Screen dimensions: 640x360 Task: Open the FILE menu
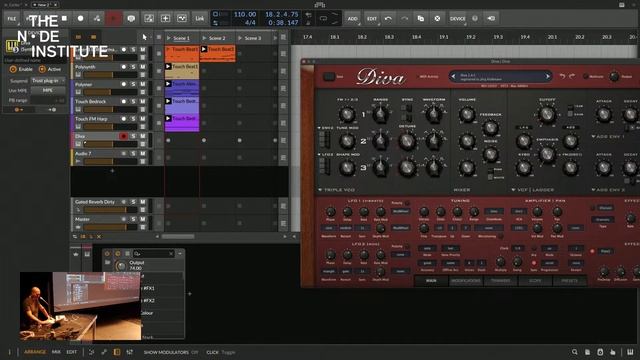tap(12, 18)
